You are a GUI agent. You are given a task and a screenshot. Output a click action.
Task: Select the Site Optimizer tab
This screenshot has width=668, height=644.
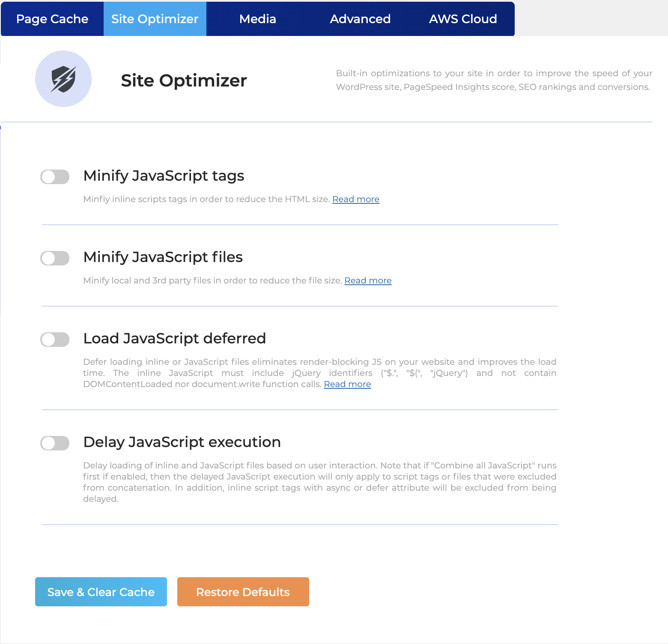click(155, 19)
